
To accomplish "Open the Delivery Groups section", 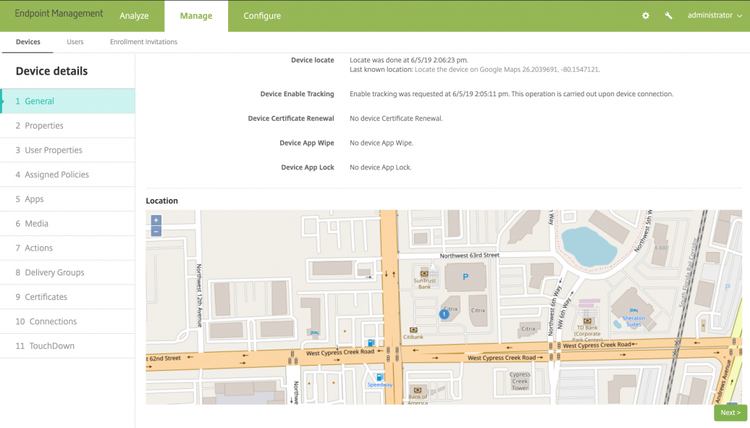I will [67, 273].
